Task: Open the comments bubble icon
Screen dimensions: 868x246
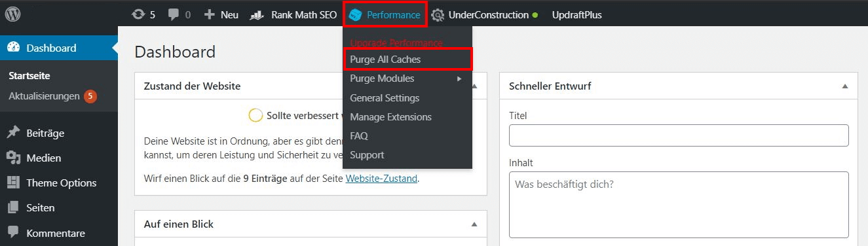Action: pos(174,14)
